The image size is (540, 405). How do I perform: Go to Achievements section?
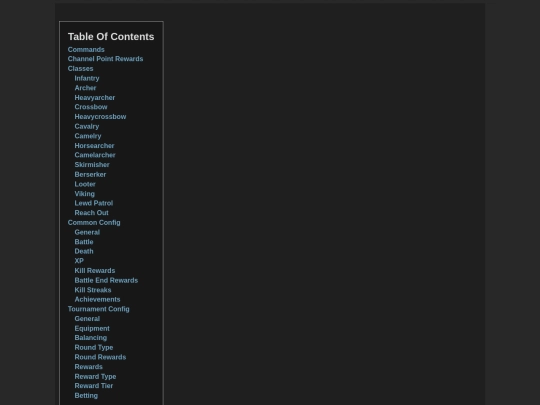tap(97, 300)
